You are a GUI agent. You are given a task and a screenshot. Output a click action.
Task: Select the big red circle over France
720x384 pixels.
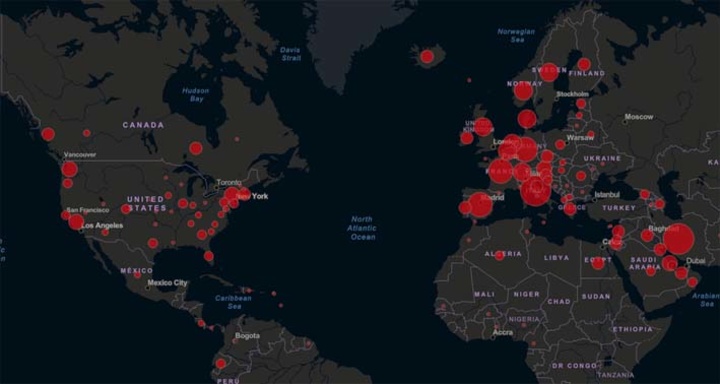point(501,171)
